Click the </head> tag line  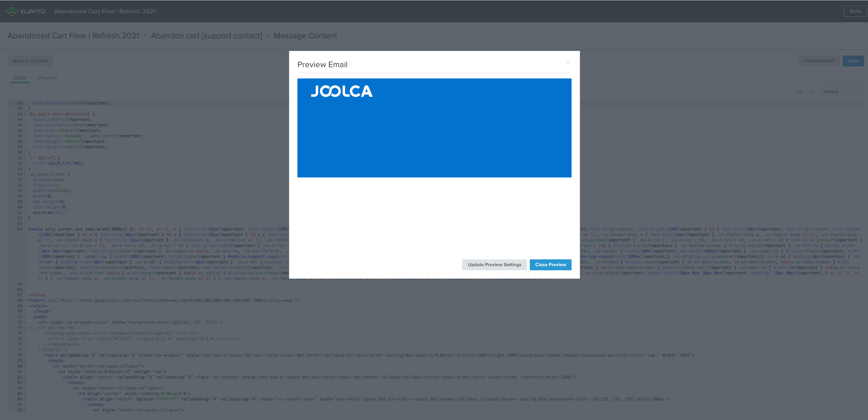pos(41,311)
